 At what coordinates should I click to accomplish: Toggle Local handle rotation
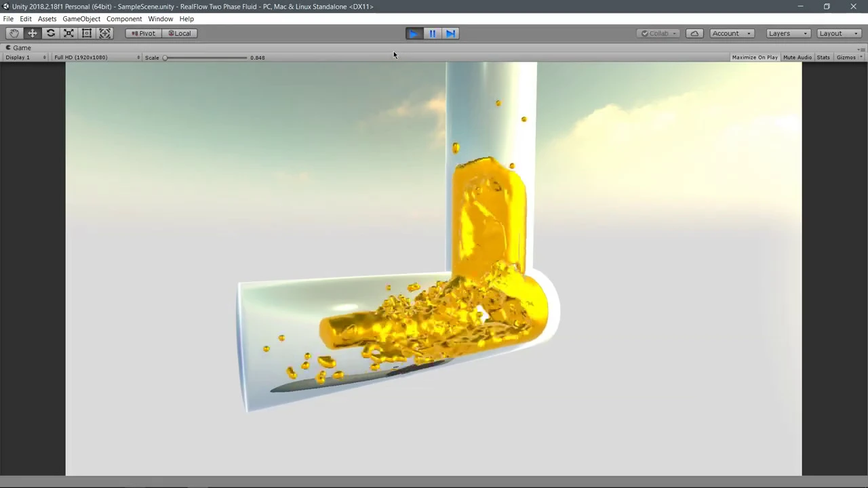pos(180,33)
